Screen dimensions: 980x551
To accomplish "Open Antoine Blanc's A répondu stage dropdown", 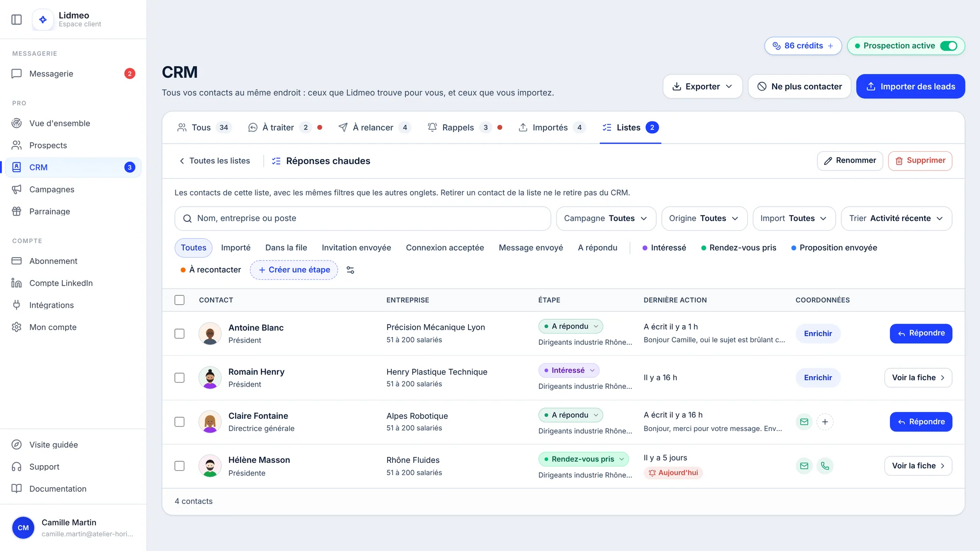I will click(570, 326).
